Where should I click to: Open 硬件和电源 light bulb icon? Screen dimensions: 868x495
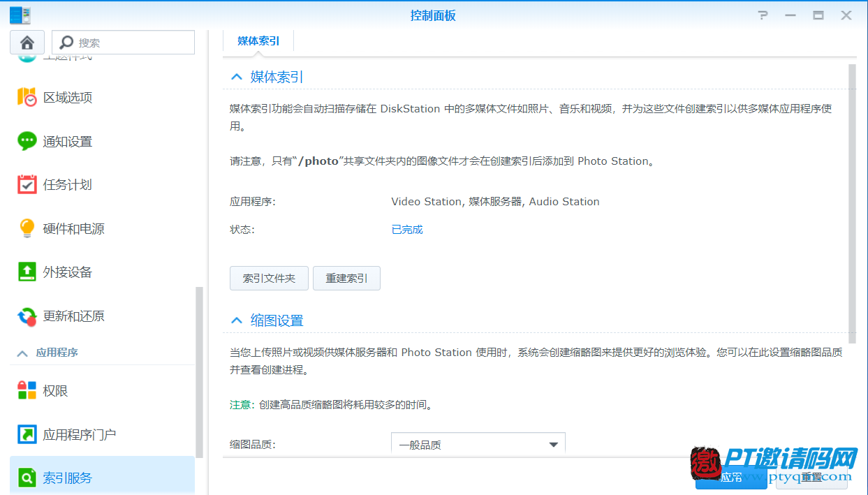click(x=27, y=228)
